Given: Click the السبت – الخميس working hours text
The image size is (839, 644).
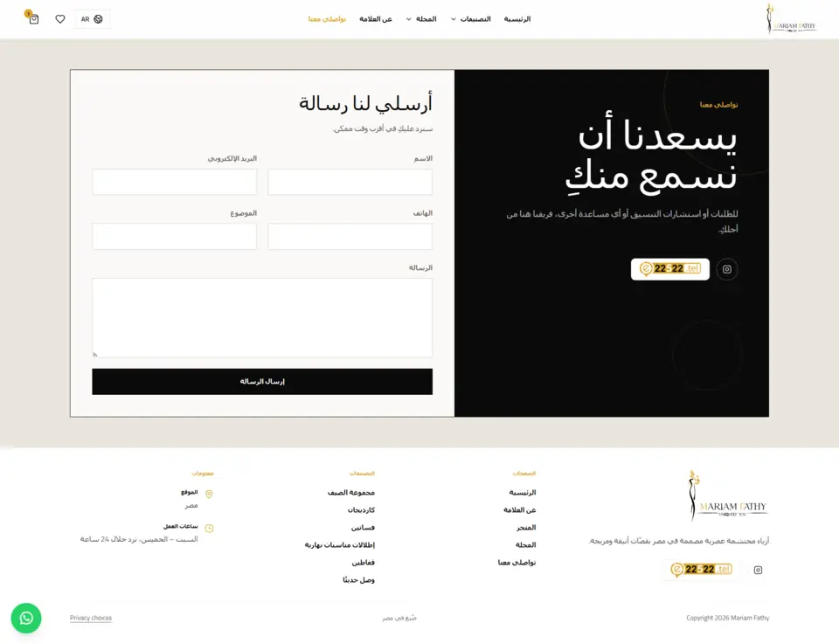Looking at the screenshot, I should pyautogui.click(x=139, y=540).
